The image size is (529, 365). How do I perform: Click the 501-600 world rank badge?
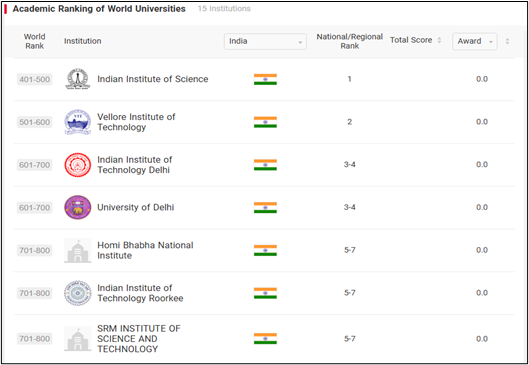point(34,122)
